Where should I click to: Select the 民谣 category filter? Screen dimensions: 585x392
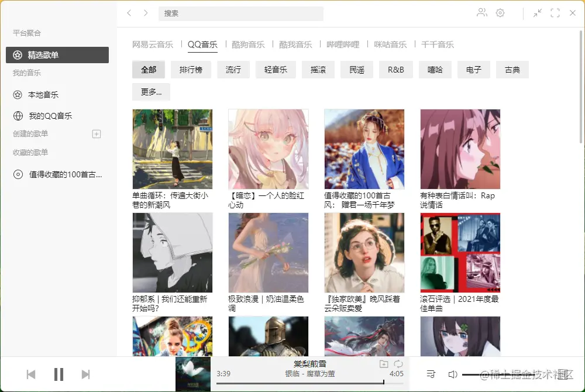pos(357,70)
